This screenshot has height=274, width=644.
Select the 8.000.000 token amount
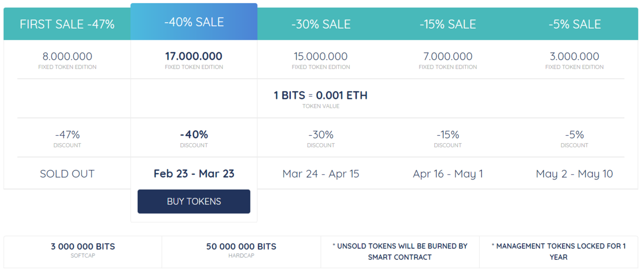[67, 56]
